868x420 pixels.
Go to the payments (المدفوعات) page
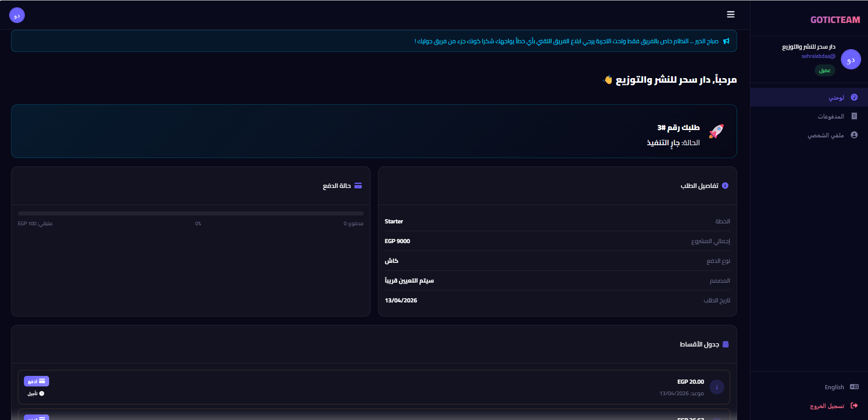[x=830, y=116]
